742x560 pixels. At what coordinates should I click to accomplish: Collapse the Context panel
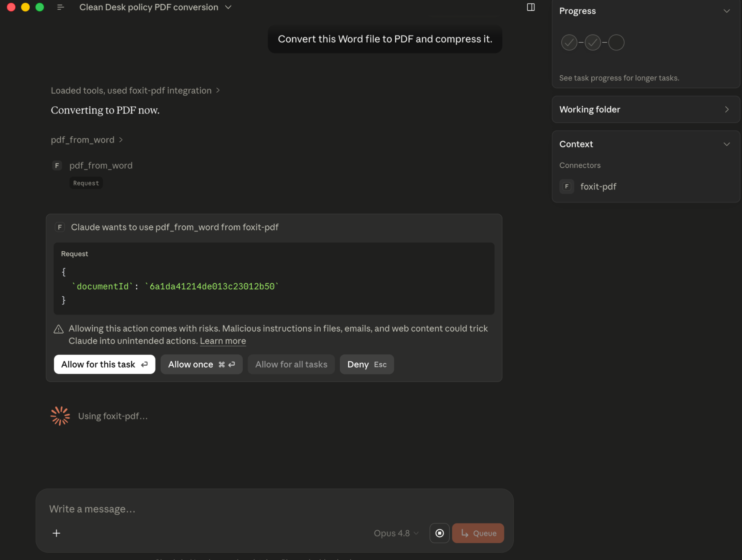pyautogui.click(x=727, y=144)
